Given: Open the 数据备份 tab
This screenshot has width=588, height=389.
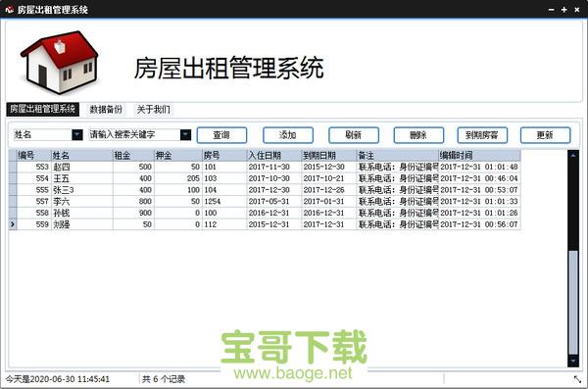Looking at the screenshot, I should tap(106, 110).
